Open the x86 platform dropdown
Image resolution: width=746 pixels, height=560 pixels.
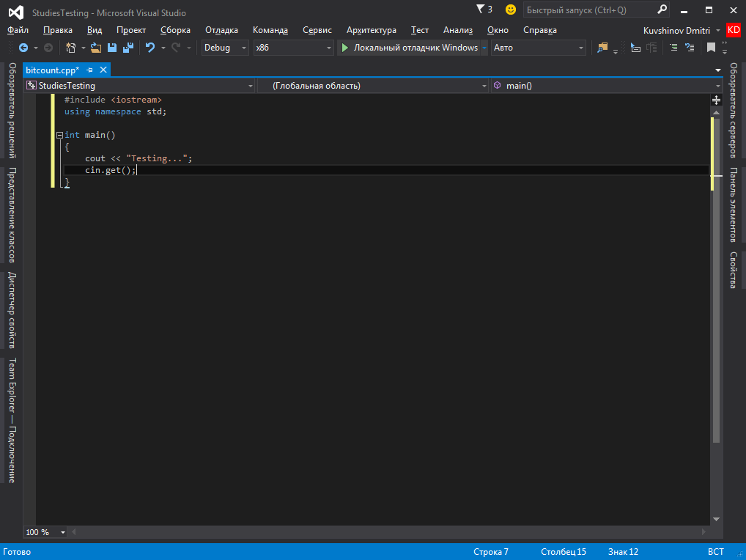click(x=293, y=48)
